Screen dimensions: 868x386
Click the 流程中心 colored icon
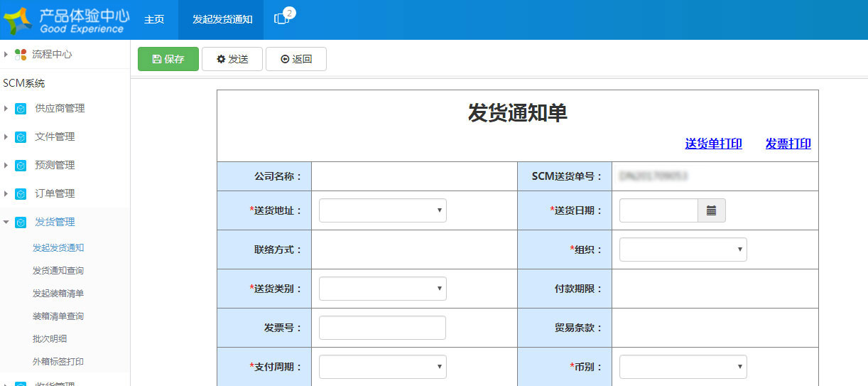coord(21,55)
